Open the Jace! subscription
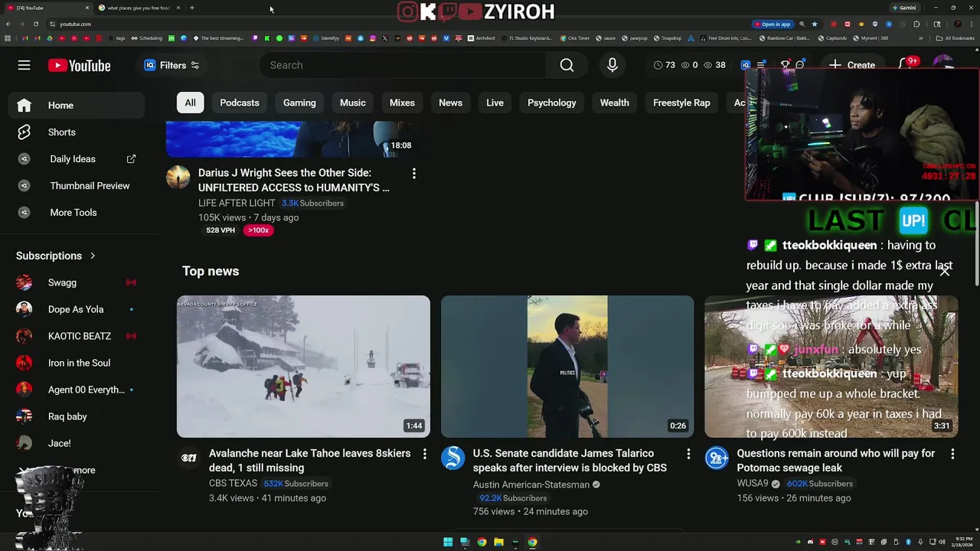Image resolution: width=980 pixels, height=551 pixels. (77, 443)
